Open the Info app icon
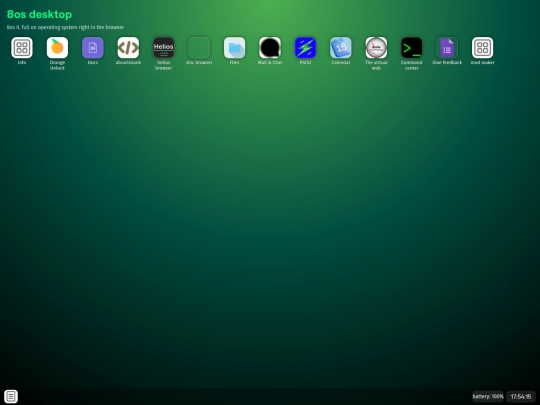The width and height of the screenshot is (540, 405). click(22, 48)
